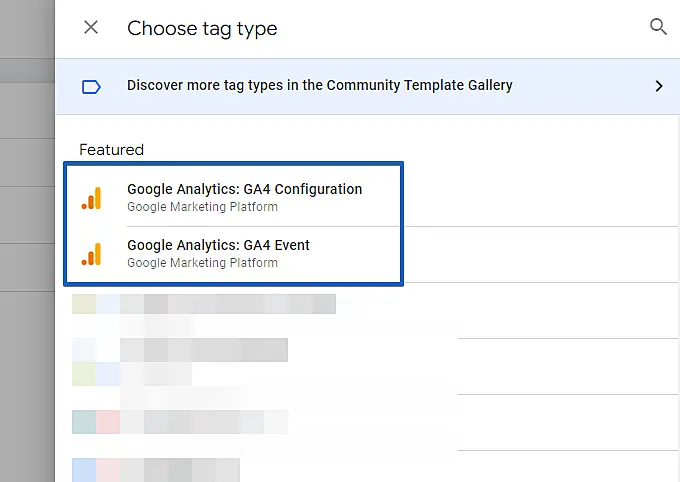The width and height of the screenshot is (680, 482).
Task: Click Google Marketing Platform subtitle under GA4 Configuration
Action: click(202, 208)
